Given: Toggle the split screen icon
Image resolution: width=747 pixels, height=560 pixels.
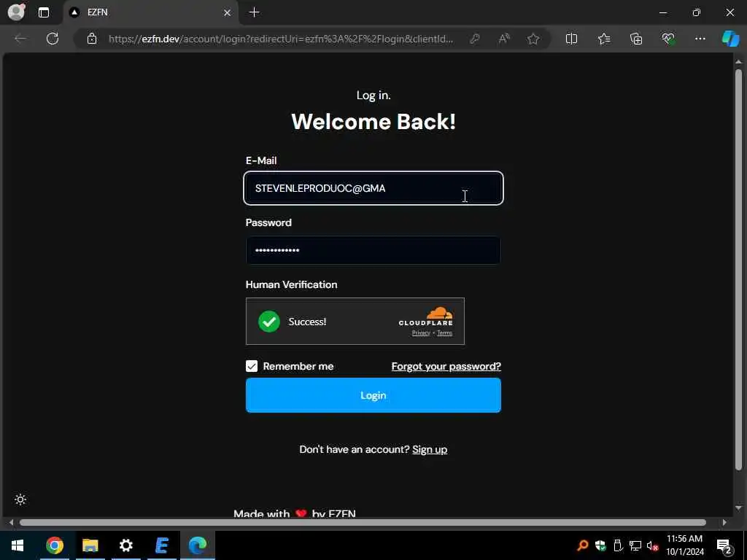Looking at the screenshot, I should [571, 39].
